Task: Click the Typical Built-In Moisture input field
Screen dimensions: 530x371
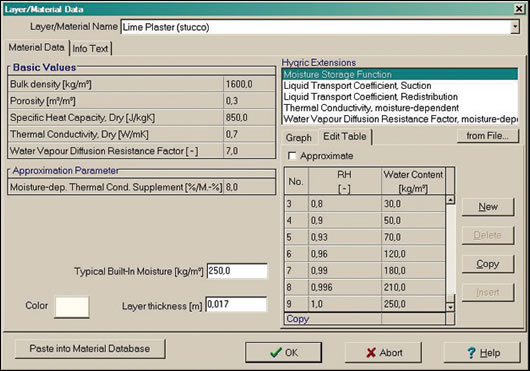Action: 237,271
